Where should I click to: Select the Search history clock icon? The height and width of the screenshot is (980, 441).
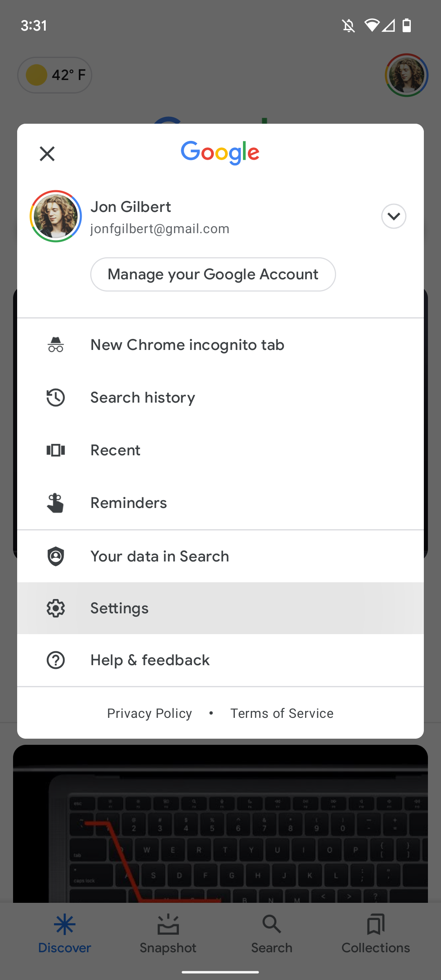click(x=56, y=397)
